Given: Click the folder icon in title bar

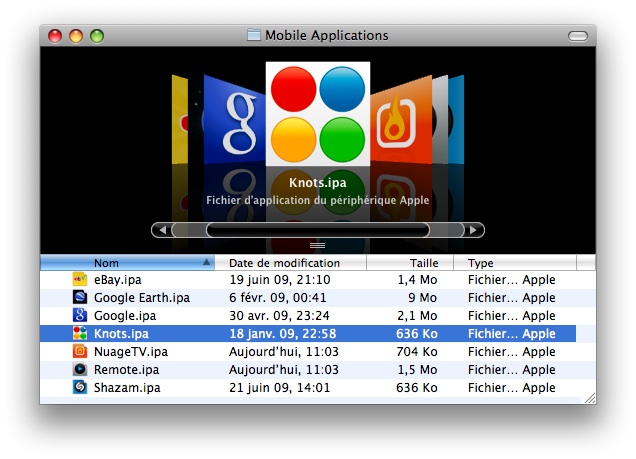Looking at the screenshot, I should [254, 35].
